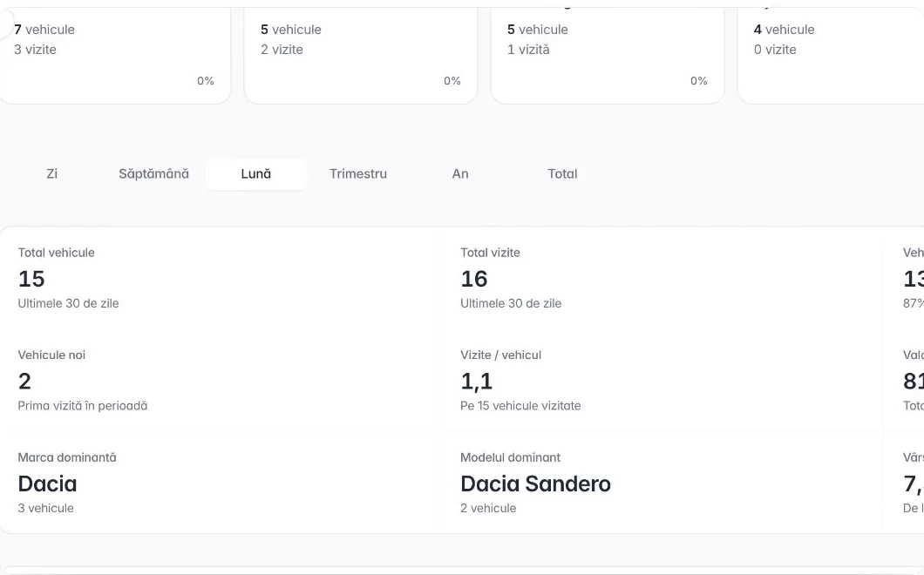Select the Total period tab
This screenshot has width=924, height=575.
point(562,173)
